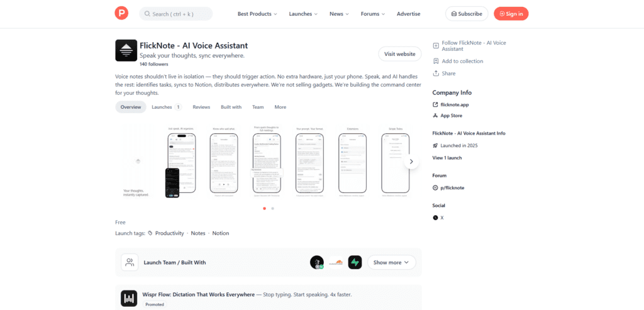Open the Built with tab
The height and width of the screenshot is (310, 644).
click(231, 107)
